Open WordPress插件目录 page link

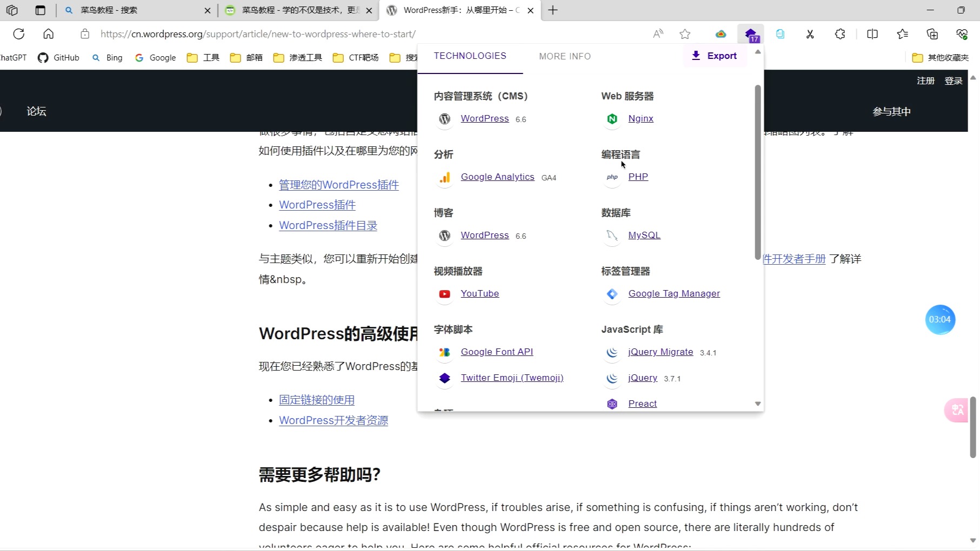click(328, 225)
